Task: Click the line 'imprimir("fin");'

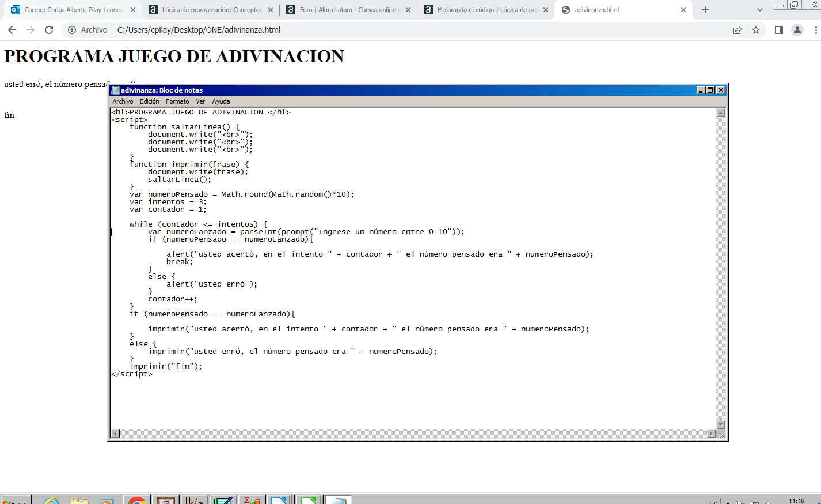Action: [166, 366]
